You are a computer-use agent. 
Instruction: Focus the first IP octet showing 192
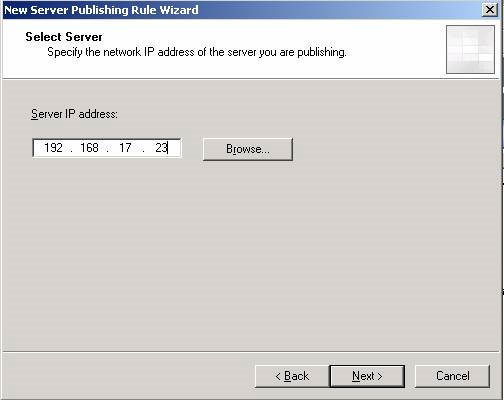(53, 148)
